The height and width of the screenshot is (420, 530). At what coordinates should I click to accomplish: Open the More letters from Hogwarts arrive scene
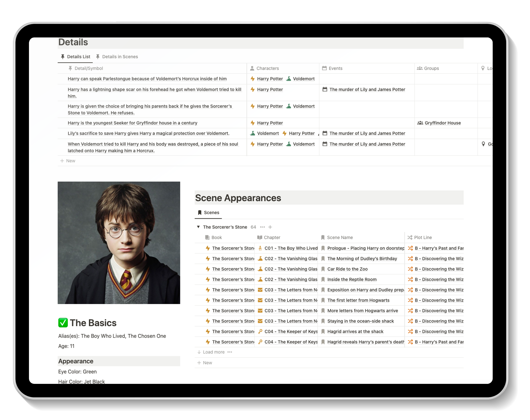tap(362, 311)
